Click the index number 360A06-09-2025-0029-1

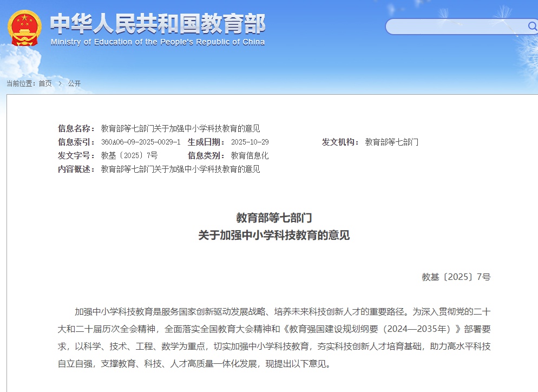pos(141,142)
